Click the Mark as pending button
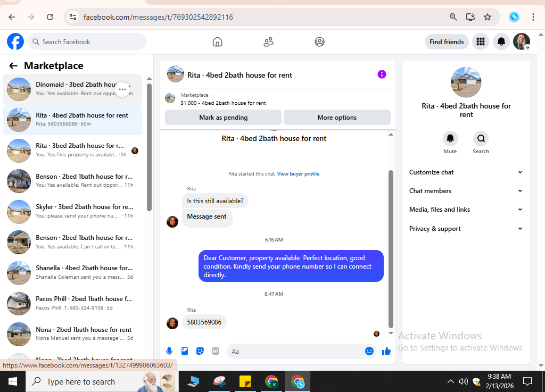 [223, 118]
